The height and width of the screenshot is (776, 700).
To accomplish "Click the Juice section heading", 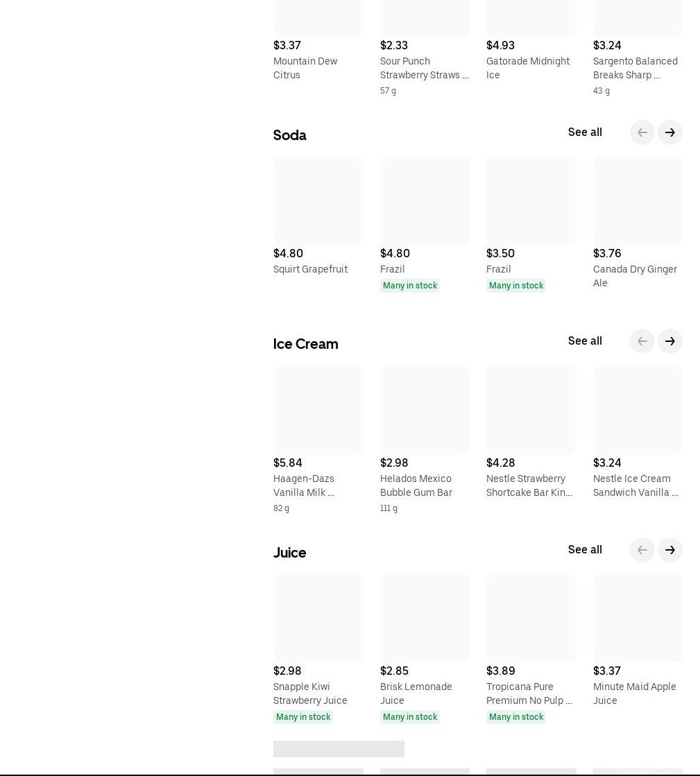I will [x=289, y=553].
